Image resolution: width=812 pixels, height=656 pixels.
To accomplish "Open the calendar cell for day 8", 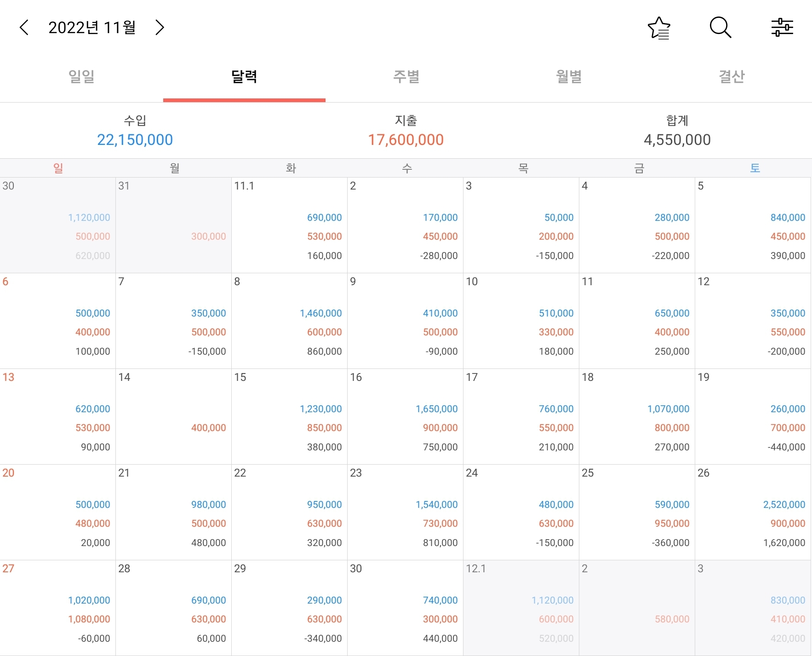I will tap(289, 321).
